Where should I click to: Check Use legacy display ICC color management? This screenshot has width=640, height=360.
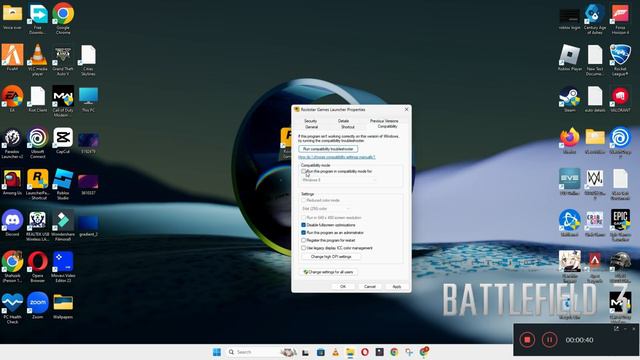(x=303, y=248)
